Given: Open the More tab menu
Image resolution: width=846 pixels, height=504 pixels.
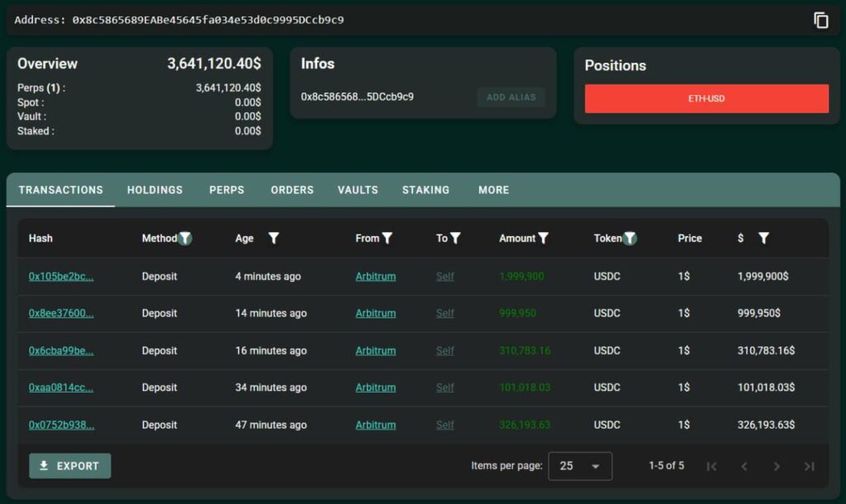Looking at the screenshot, I should (x=493, y=190).
